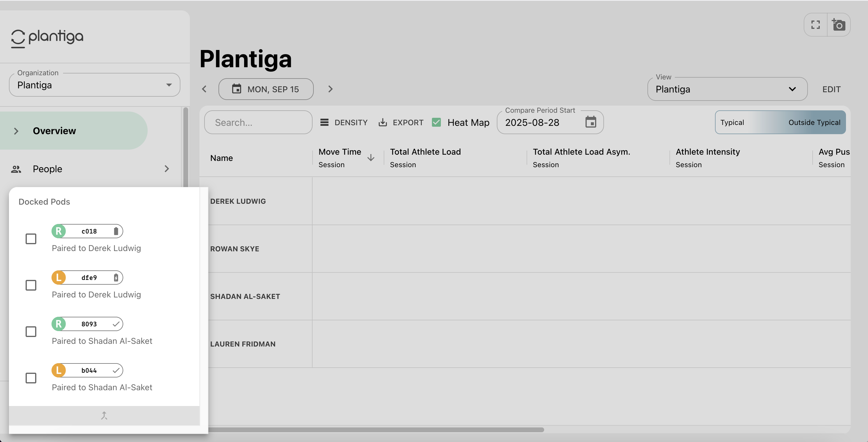Go to previous day arrow

(x=204, y=89)
